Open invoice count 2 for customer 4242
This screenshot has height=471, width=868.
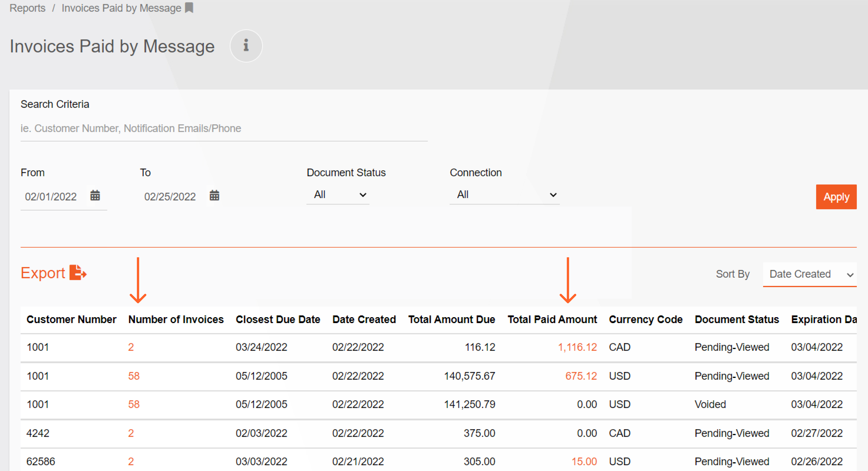[131, 433]
